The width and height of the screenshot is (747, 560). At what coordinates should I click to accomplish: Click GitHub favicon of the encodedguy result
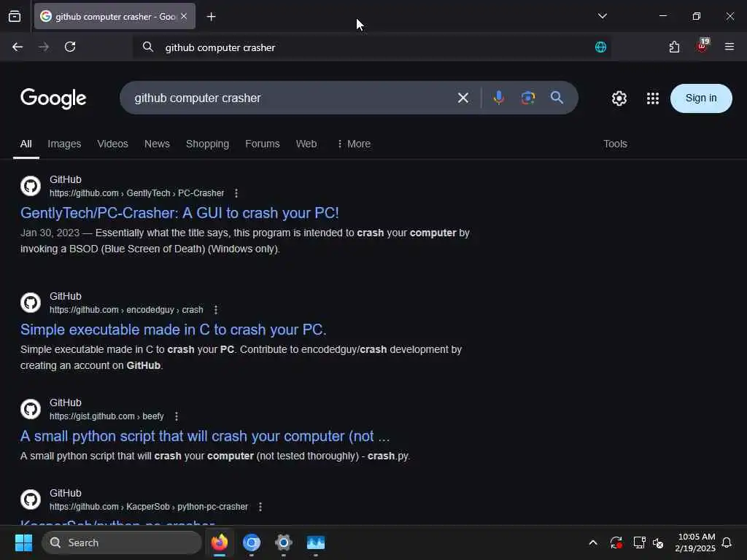pos(31,303)
